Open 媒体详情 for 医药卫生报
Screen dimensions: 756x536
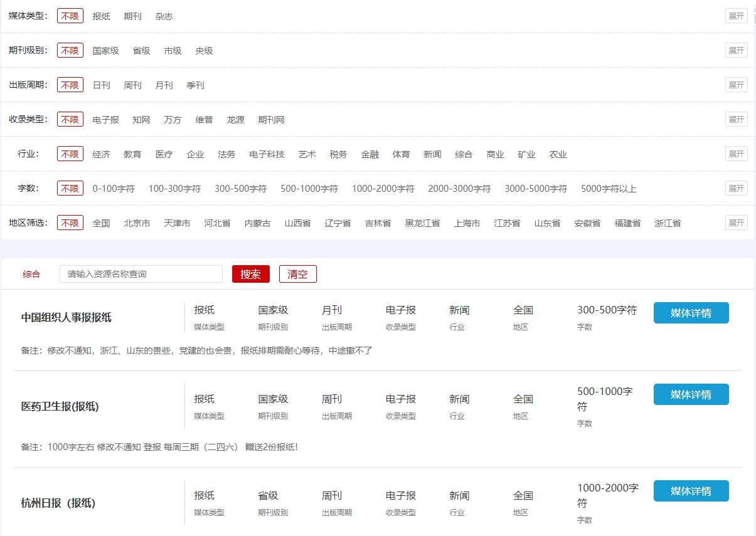point(691,394)
